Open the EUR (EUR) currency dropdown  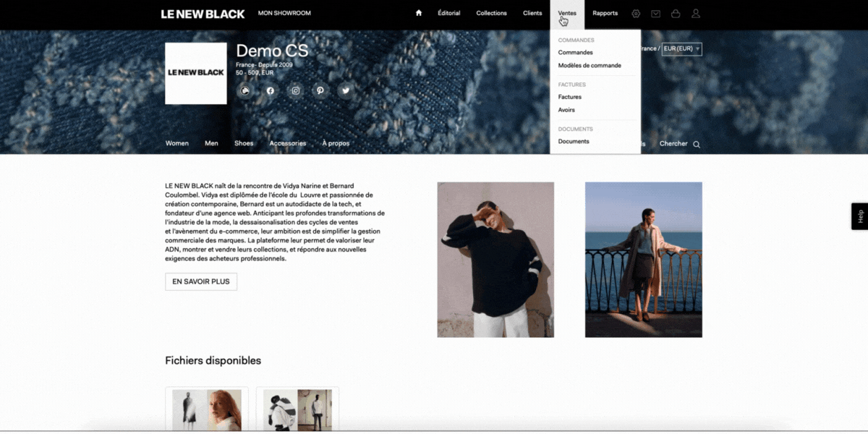click(x=682, y=48)
